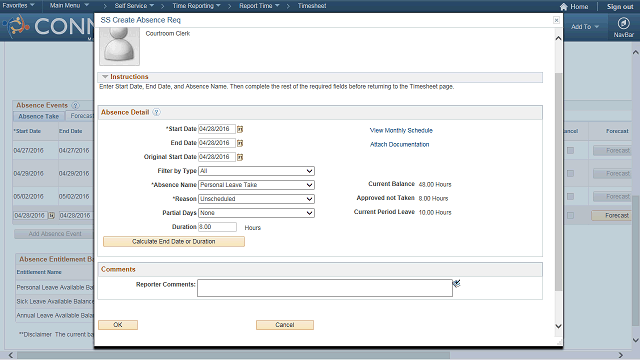The image size is (640, 360).
Task: Click page horizontal scroll left arrow
Action: (11, 355)
